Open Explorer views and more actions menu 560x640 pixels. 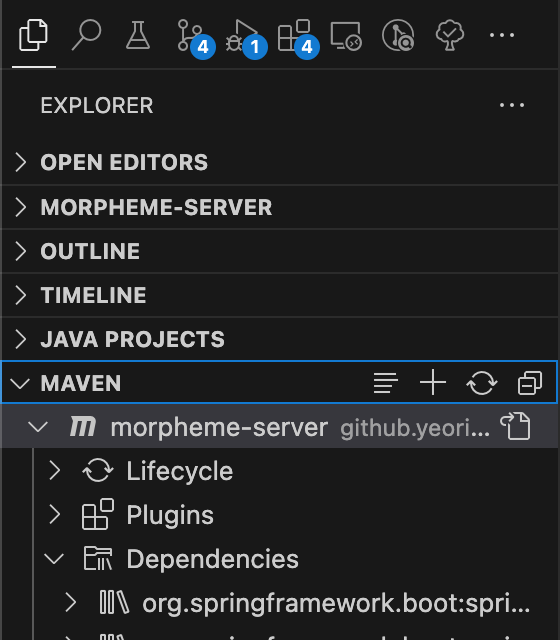click(x=512, y=105)
